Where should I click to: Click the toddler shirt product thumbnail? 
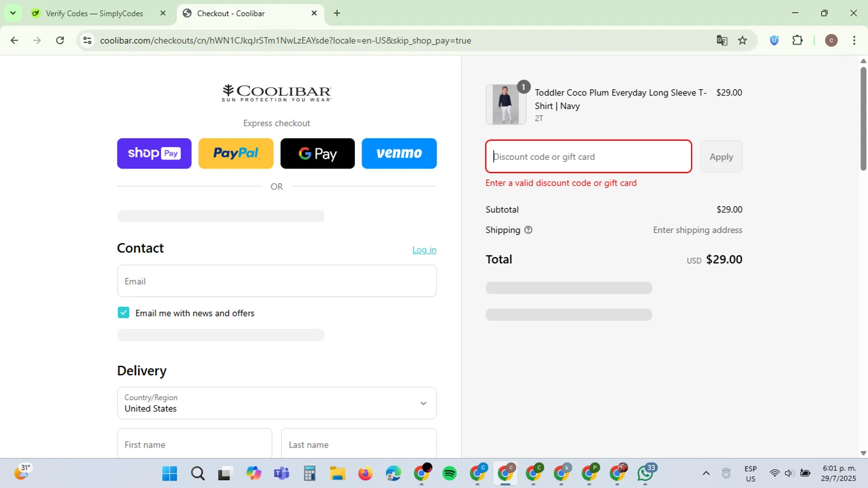coord(506,105)
